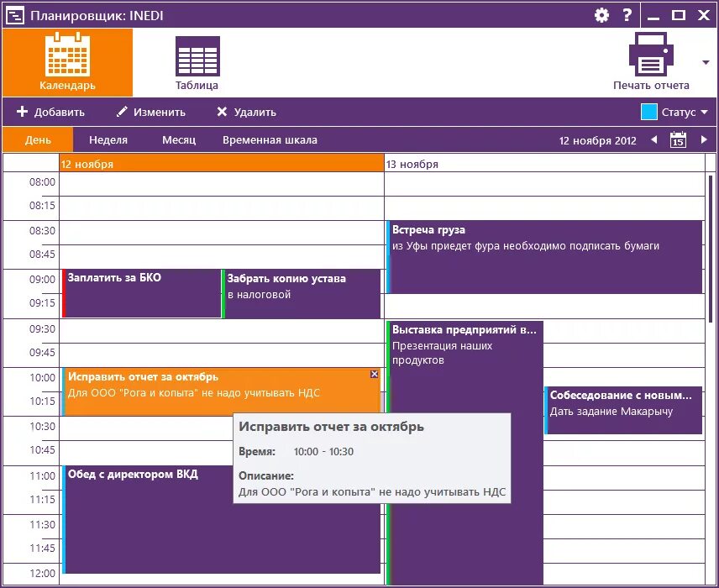Open help question mark icon
Screen dimensions: 719x588
point(627,15)
